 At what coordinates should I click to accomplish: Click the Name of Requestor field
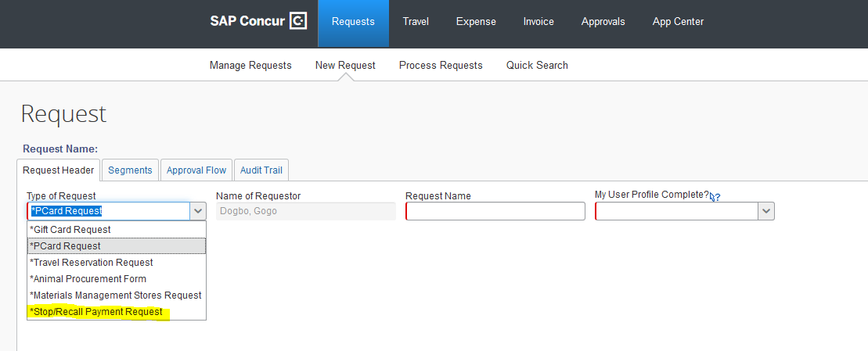click(x=305, y=211)
